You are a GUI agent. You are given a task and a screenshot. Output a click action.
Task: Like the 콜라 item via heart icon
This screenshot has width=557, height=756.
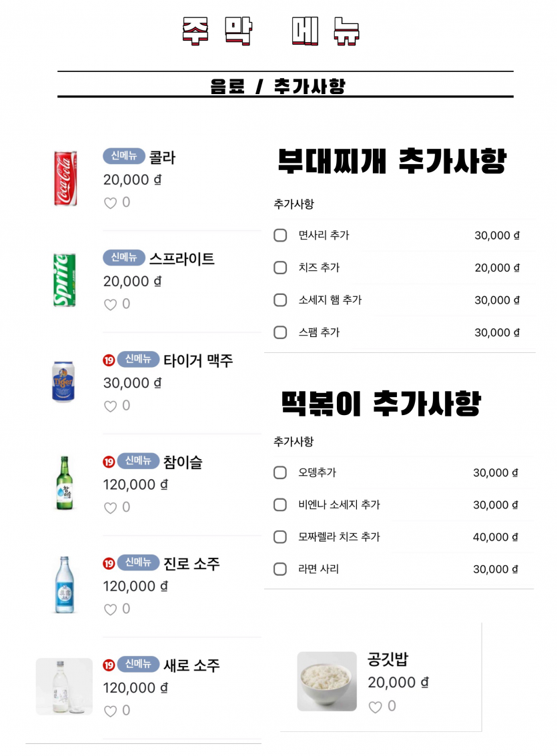coord(110,203)
